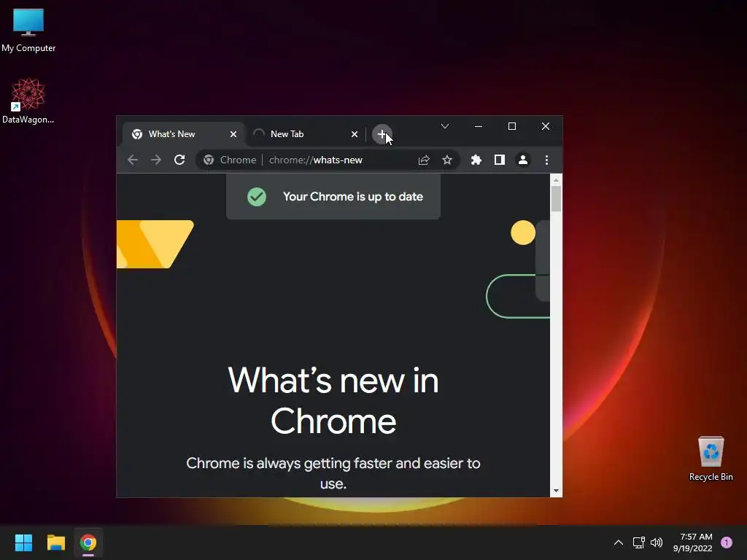The image size is (747, 560).
Task: Switch to the What's New tab
Action: [184, 134]
